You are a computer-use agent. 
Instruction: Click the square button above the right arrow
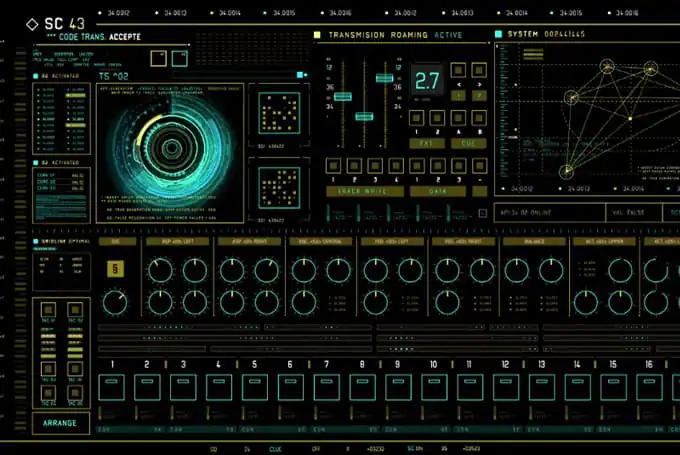pyautogui.click(x=479, y=70)
